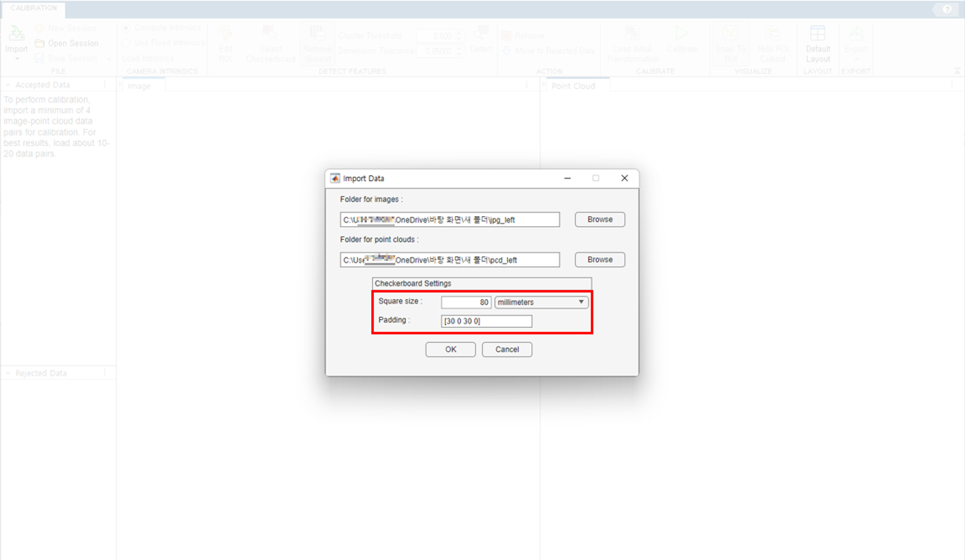
Task: Browse for the point clouds folder
Action: point(600,260)
